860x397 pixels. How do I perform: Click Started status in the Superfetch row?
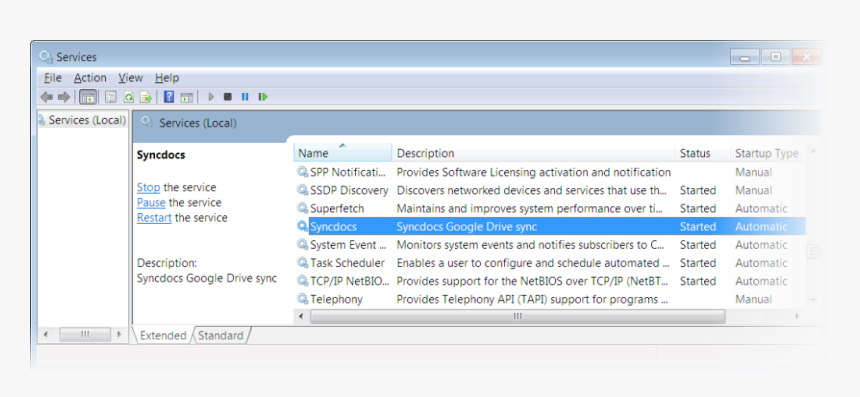(698, 208)
